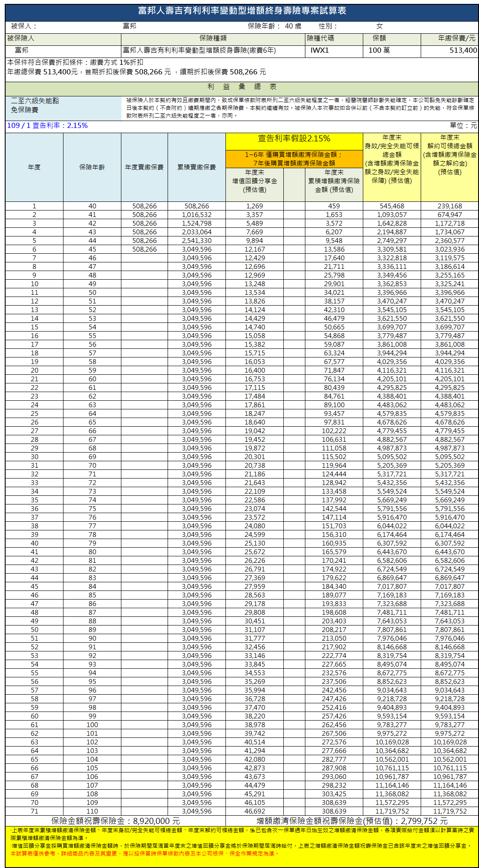Click the 被保險人 column header
The width and height of the screenshot is (479, 868).
(x=20, y=38)
